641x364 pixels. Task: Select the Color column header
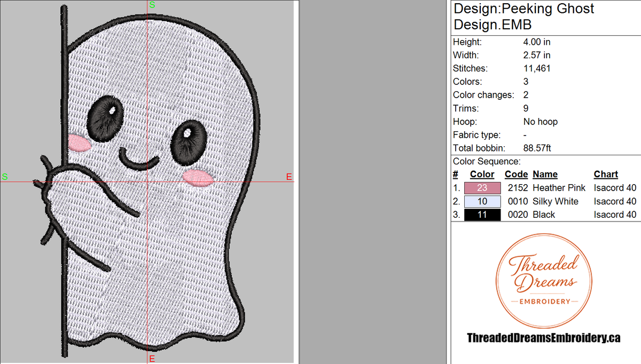point(482,175)
